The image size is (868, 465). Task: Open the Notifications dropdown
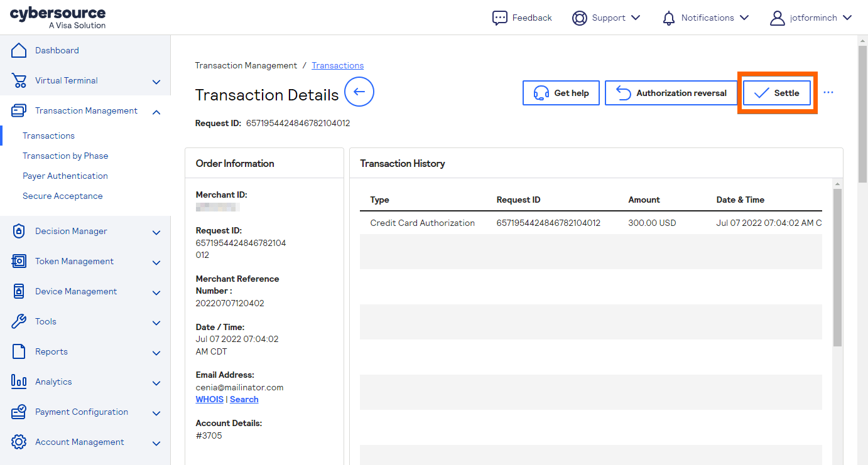[x=707, y=18]
